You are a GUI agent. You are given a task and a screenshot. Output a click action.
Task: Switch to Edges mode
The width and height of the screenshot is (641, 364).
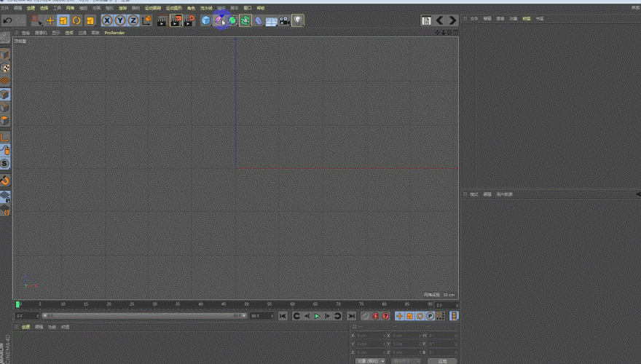5,108
